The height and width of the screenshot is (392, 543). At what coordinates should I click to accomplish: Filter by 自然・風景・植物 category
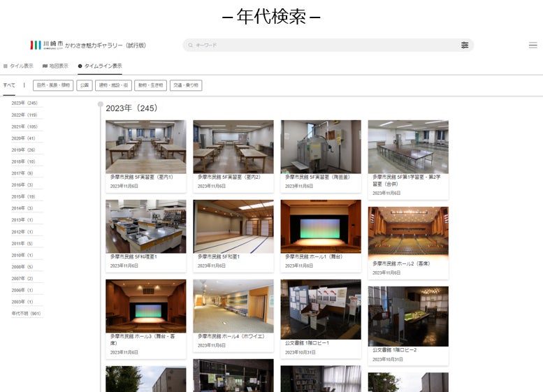click(x=53, y=85)
